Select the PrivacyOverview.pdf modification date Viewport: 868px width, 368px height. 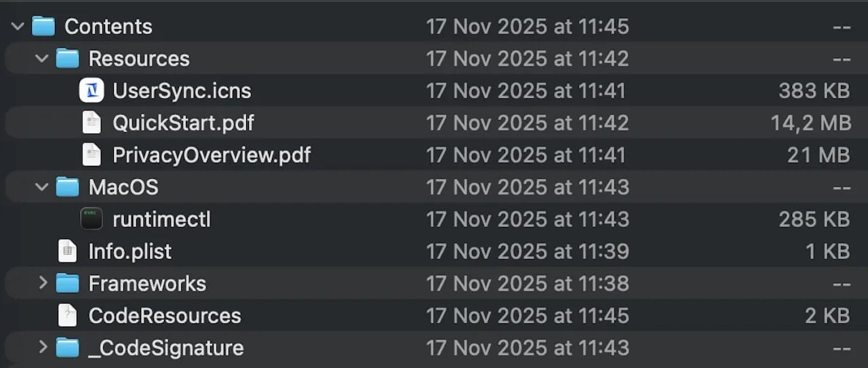526,155
